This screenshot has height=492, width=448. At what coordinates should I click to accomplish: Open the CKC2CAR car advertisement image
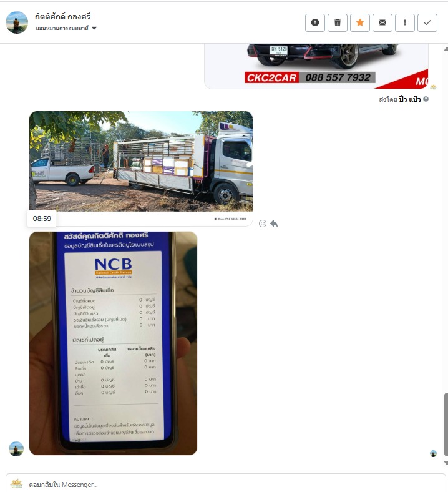click(316, 66)
